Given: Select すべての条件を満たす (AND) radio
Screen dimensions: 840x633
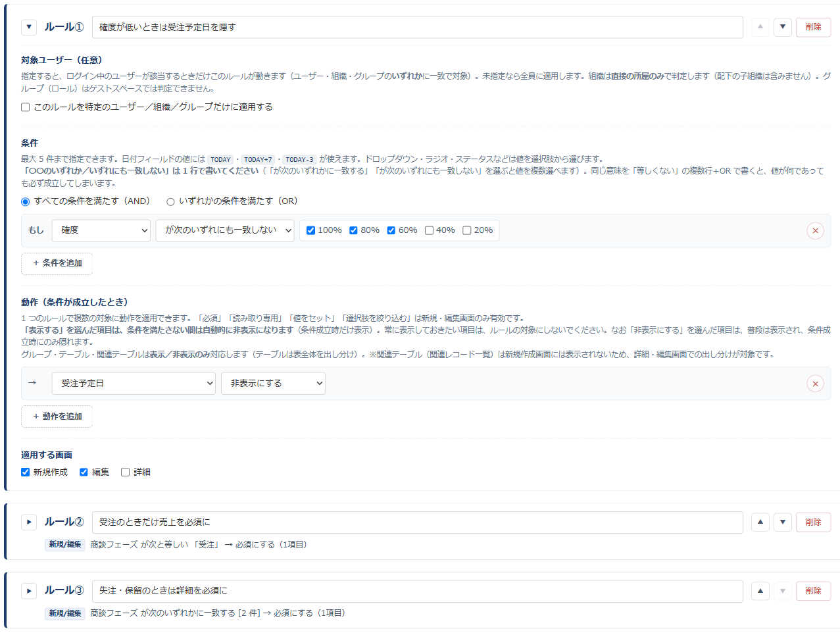Looking at the screenshot, I should (x=26, y=202).
